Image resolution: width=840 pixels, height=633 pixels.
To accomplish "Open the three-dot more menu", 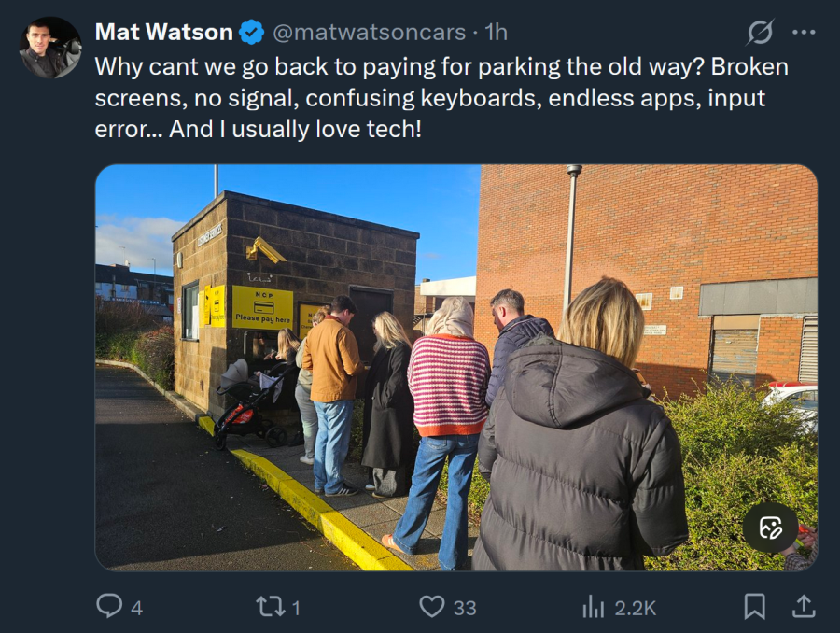I will coord(804,32).
